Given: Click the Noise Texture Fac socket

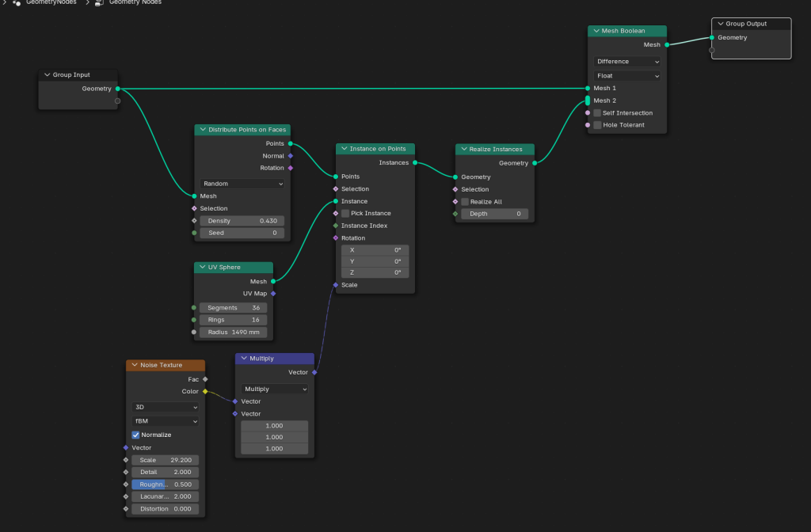Looking at the screenshot, I should (205, 379).
